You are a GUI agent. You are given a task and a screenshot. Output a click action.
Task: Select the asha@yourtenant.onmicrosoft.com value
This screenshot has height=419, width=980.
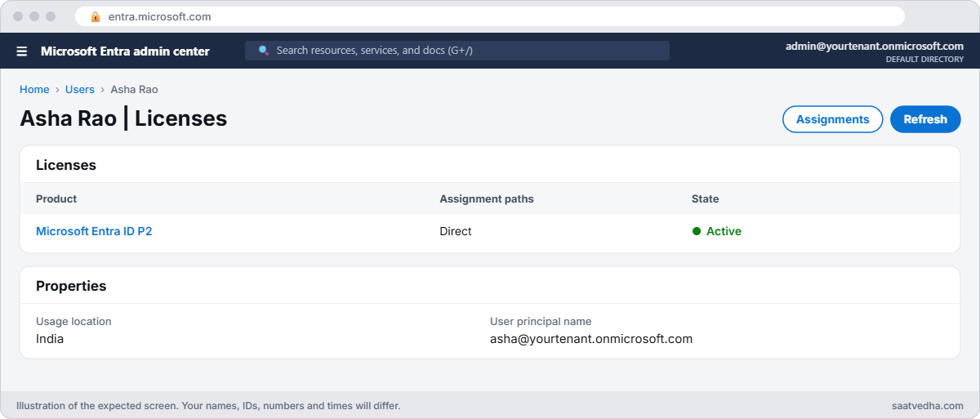point(591,338)
